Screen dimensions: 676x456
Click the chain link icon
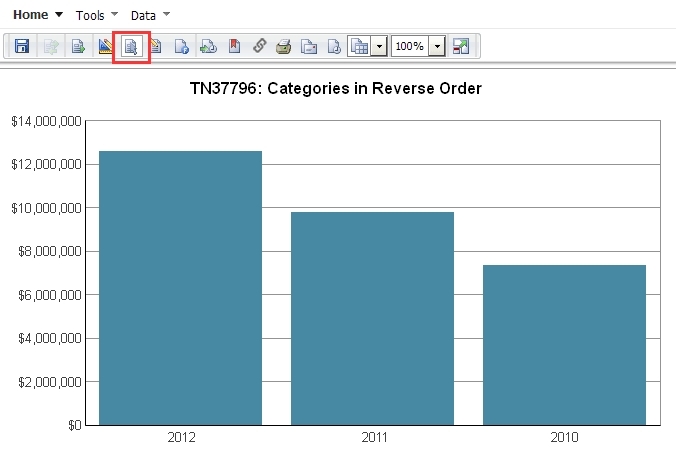pos(259,46)
